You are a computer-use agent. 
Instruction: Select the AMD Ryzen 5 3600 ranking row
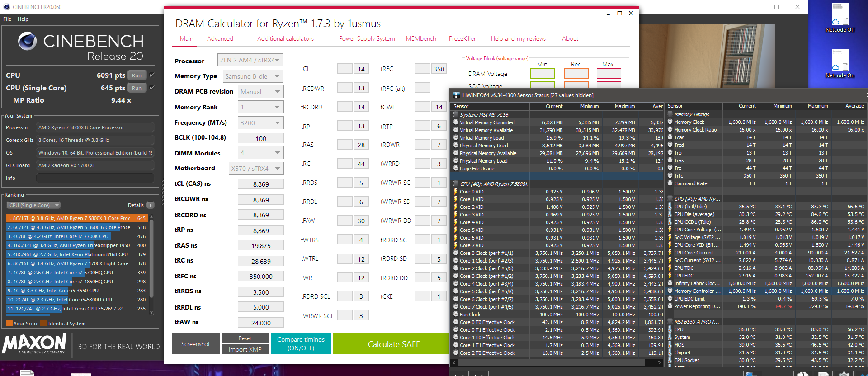pyautogui.click(x=77, y=227)
